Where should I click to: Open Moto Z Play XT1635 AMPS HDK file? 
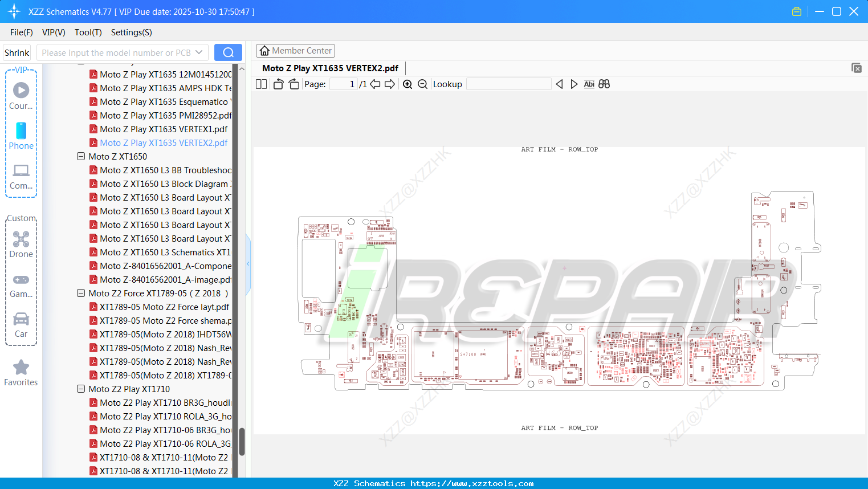[x=166, y=88]
